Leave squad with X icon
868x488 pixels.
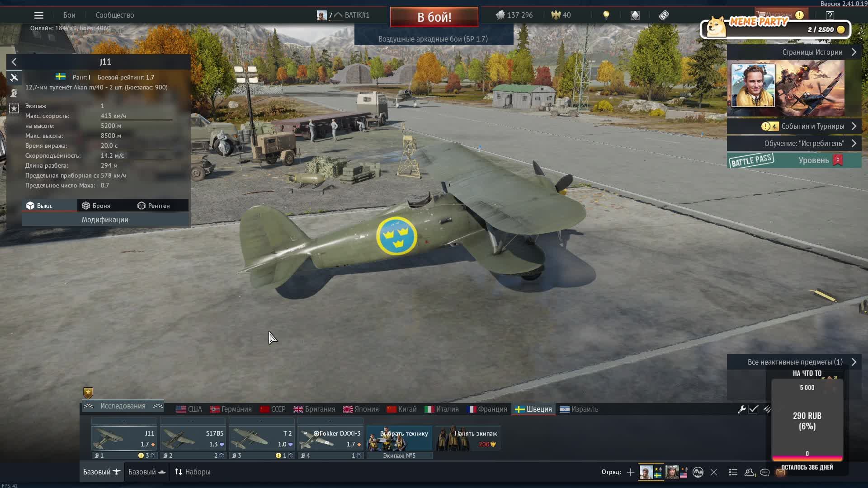click(x=714, y=472)
